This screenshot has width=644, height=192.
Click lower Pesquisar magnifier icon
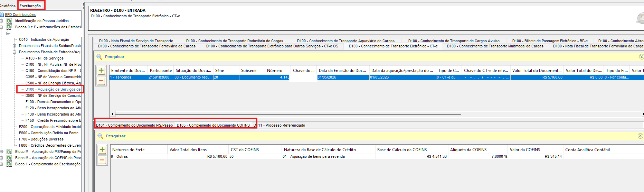(100, 136)
